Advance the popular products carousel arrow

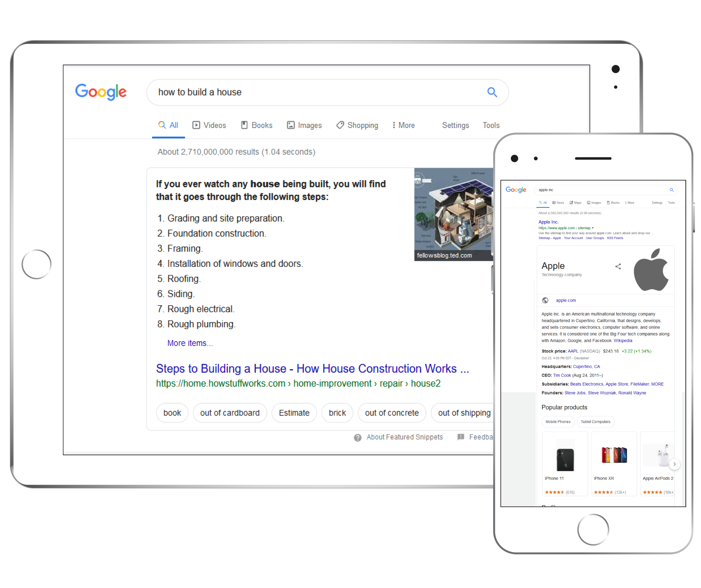click(674, 464)
